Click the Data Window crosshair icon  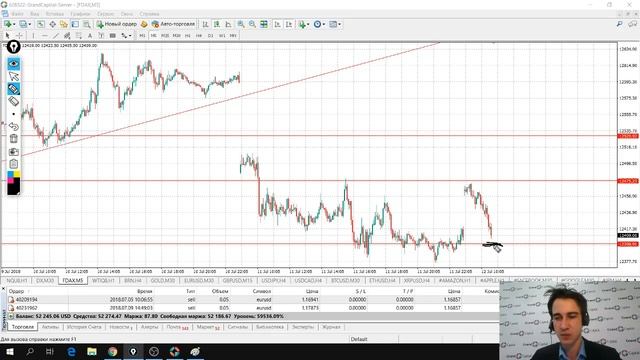pos(52,24)
